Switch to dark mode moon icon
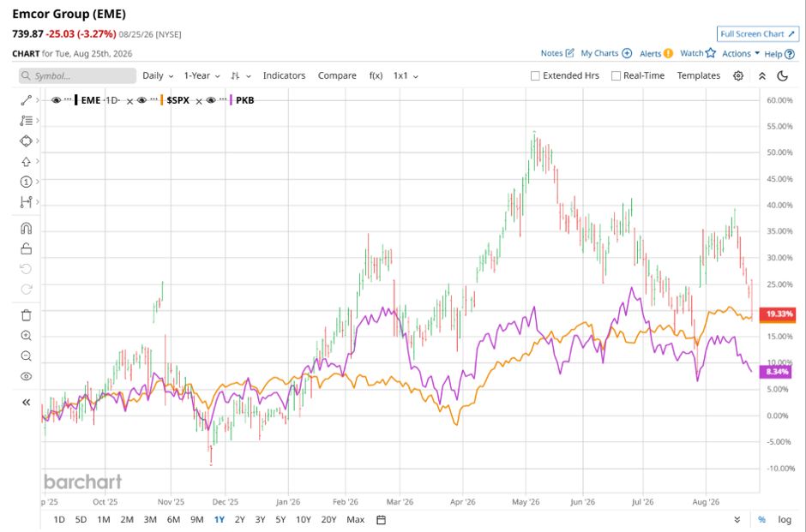The height and width of the screenshot is (532, 806). pos(782,75)
